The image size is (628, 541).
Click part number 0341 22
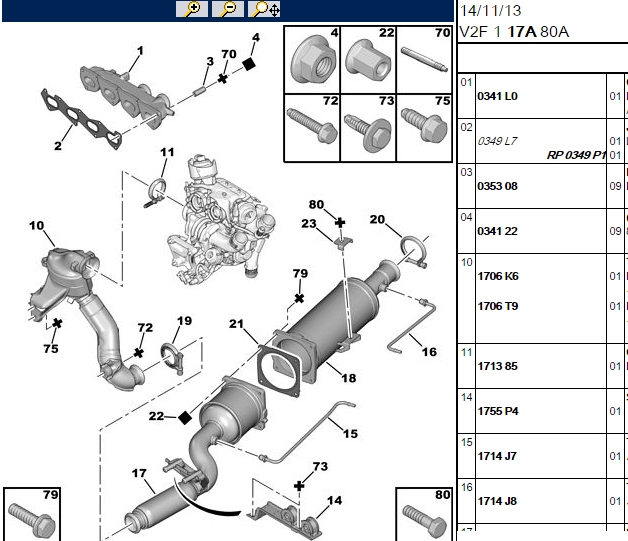click(497, 231)
